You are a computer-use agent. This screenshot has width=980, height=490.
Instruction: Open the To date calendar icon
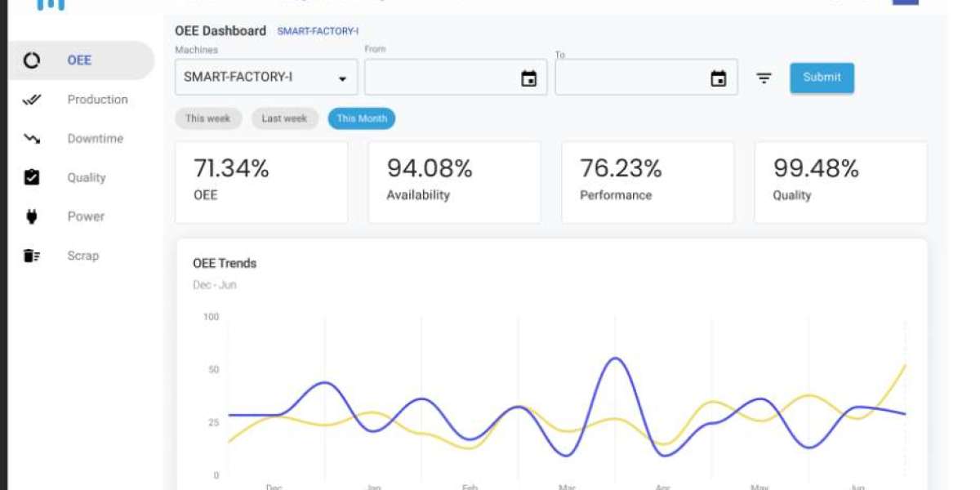coord(719,78)
